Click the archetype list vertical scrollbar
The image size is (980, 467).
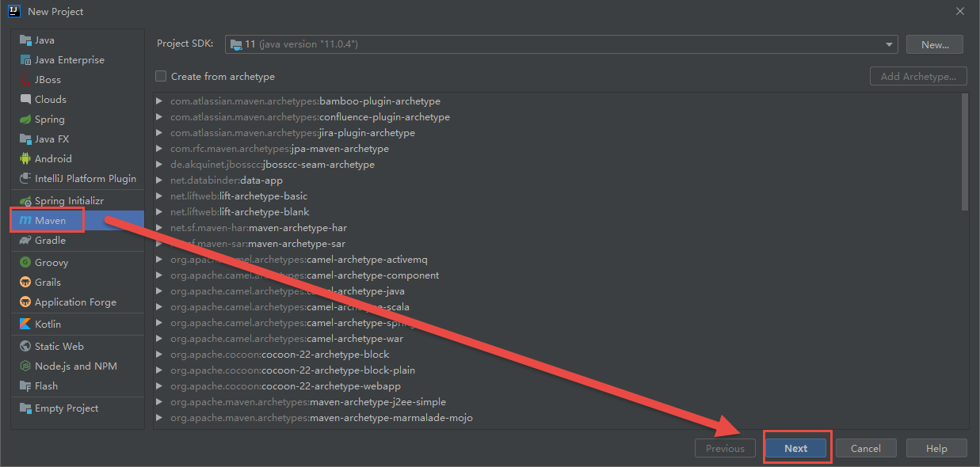click(964, 152)
